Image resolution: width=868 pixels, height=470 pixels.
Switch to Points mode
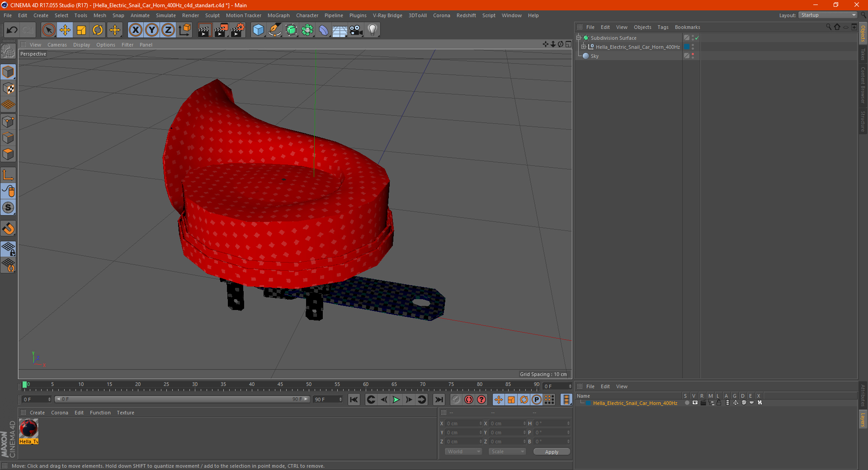pos(8,122)
